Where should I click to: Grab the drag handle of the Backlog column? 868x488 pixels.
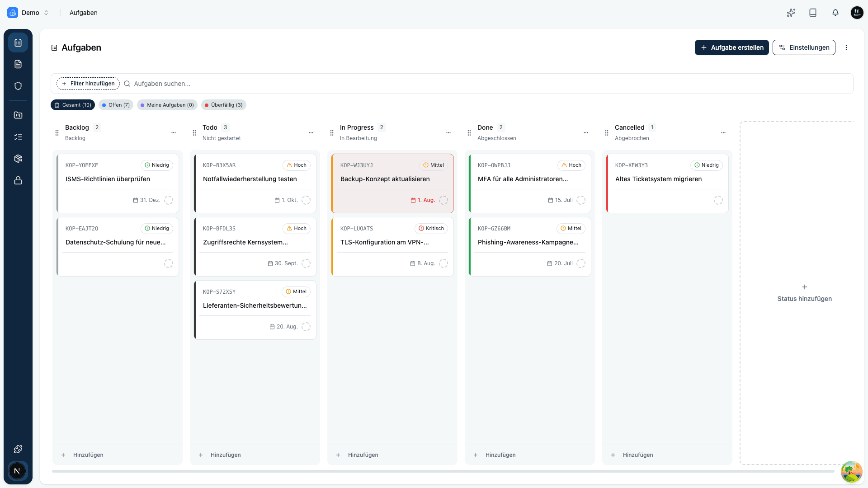(57, 133)
